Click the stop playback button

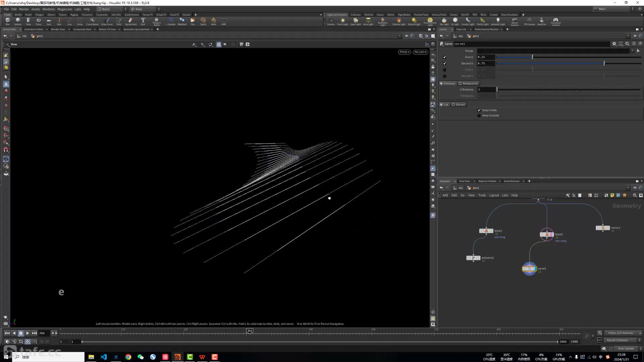tap(20, 333)
